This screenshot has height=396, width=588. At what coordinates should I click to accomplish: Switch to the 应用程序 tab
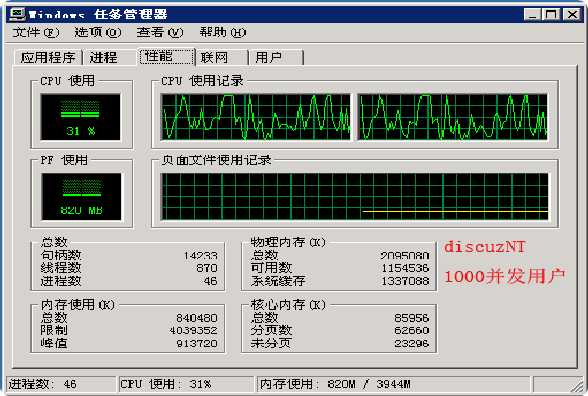click(x=48, y=58)
